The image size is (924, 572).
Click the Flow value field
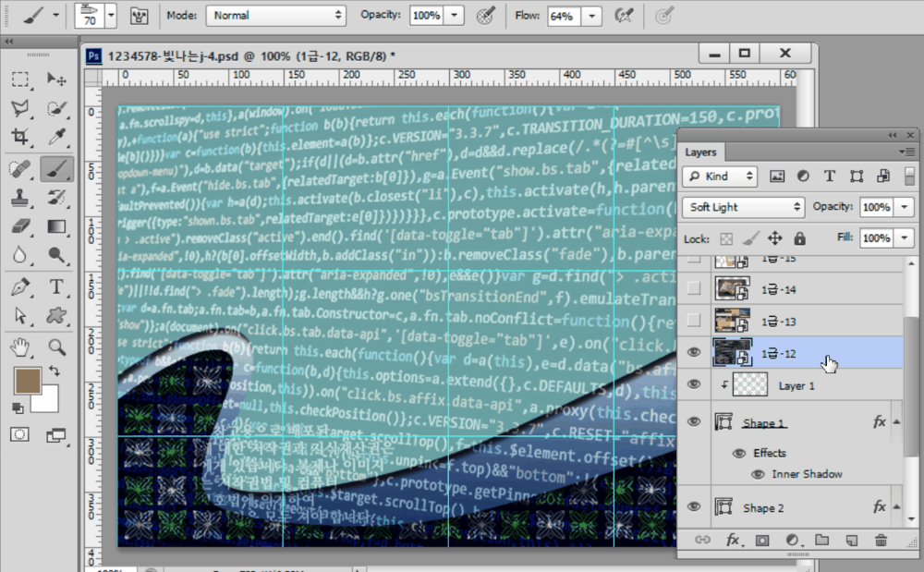(x=564, y=16)
